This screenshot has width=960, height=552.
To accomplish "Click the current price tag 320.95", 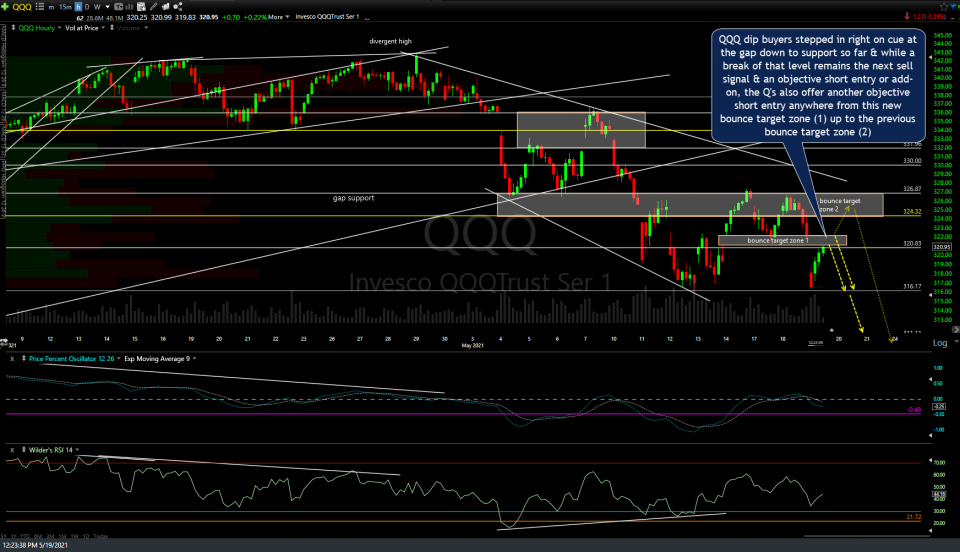I will tap(942, 247).
